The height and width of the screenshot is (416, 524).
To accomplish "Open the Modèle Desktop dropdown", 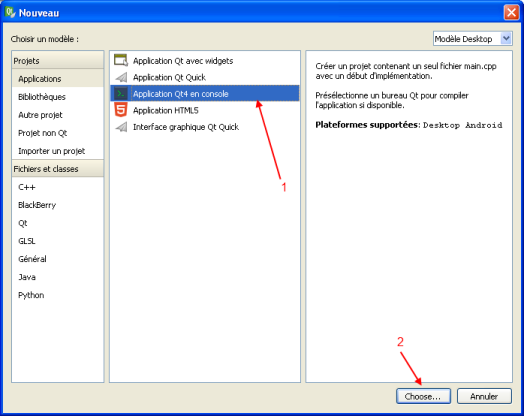I will (473, 39).
